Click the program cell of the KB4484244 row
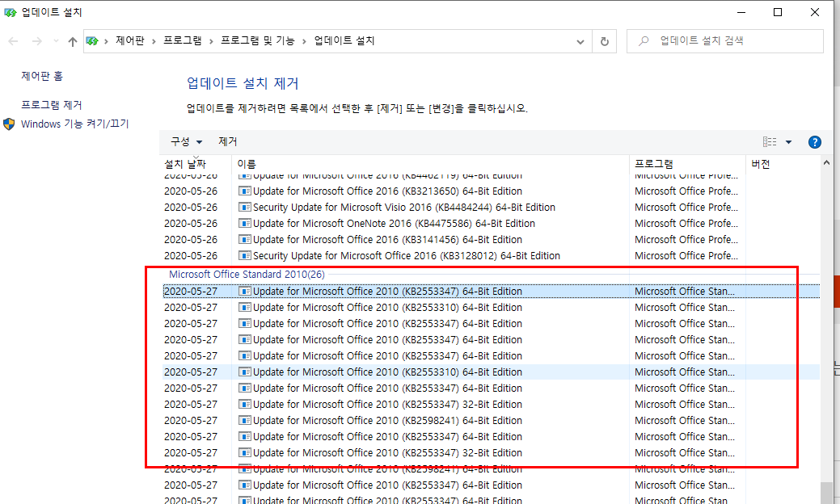 tap(686, 207)
